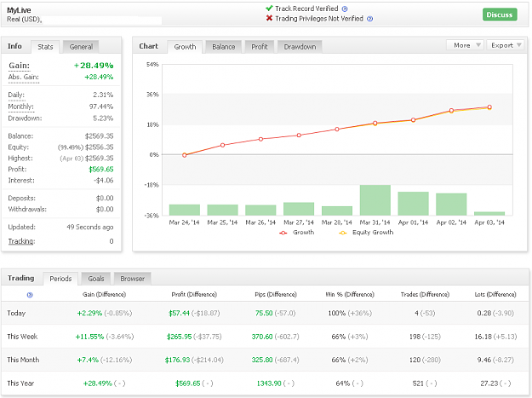Viewport: 532px width, 398px height.
Task: Click the 100% win rate in Today row
Action: point(336,313)
